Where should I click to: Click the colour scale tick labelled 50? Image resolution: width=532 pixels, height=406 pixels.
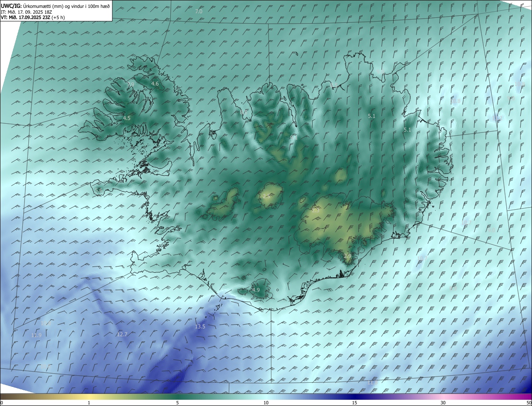coord(529,403)
